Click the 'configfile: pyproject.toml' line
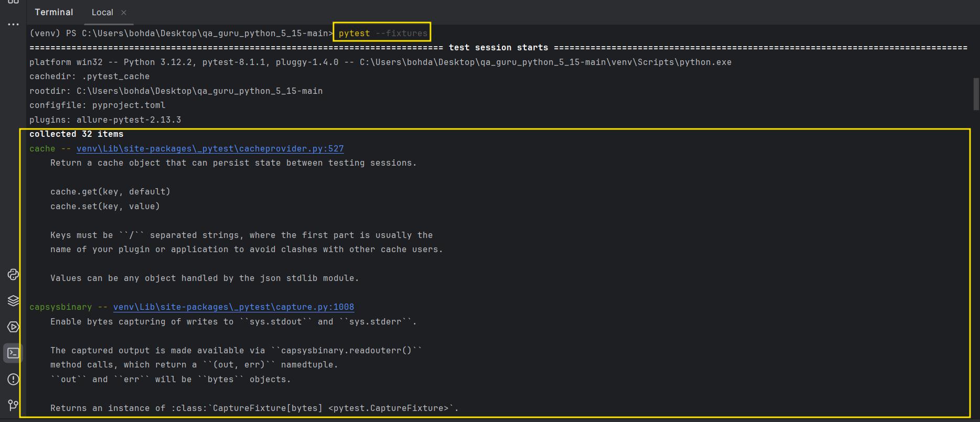Image resolution: width=980 pixels, height=422 pixels. (x=97, y=105)
